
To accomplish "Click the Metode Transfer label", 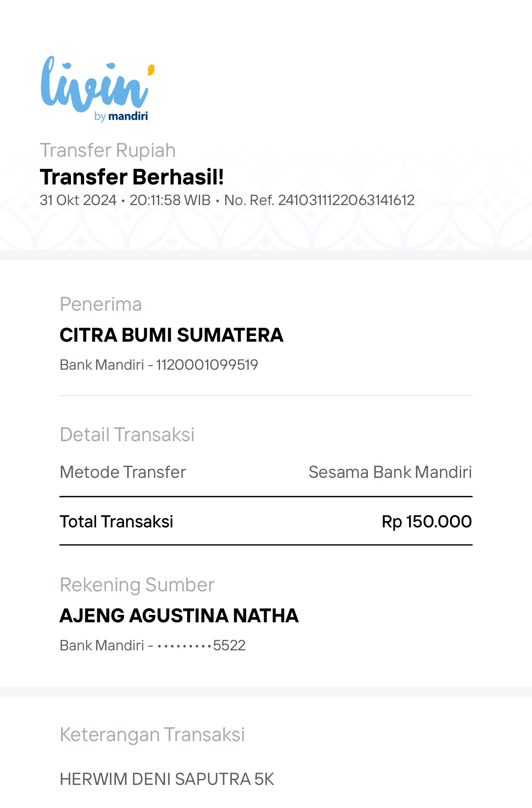I will click(123, 472).
